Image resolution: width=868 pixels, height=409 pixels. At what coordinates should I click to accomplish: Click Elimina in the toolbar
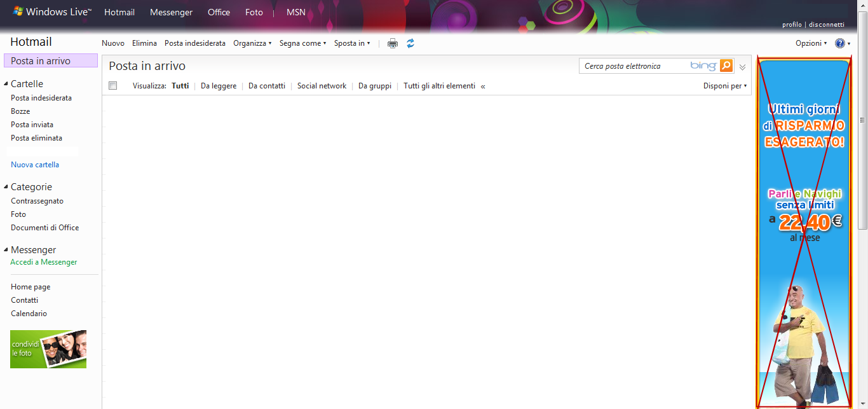pos(144,43)
